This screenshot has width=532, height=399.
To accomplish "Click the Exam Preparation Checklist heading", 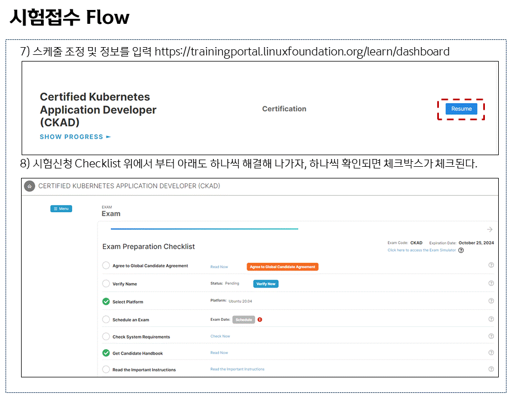I will [149, 247].
